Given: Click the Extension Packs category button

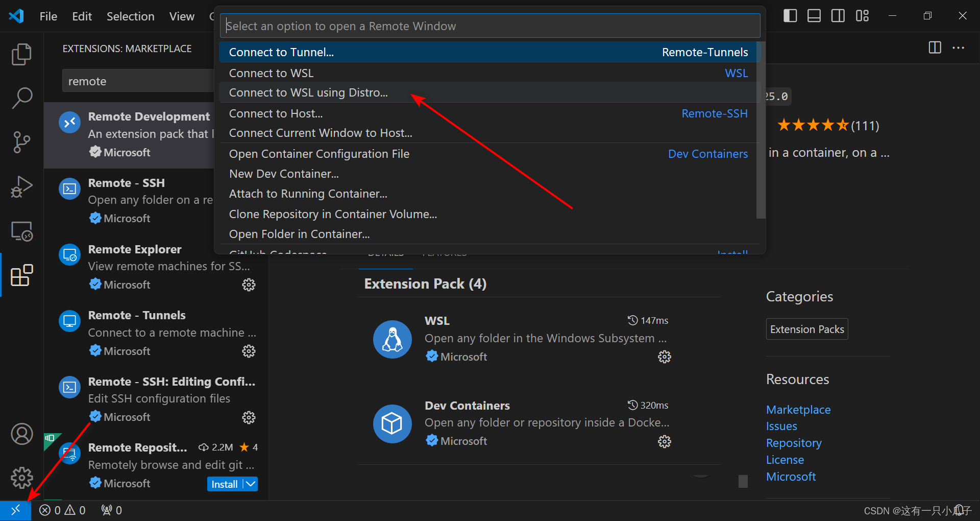Looking at the screenshot, I should (x=807, y=329).
